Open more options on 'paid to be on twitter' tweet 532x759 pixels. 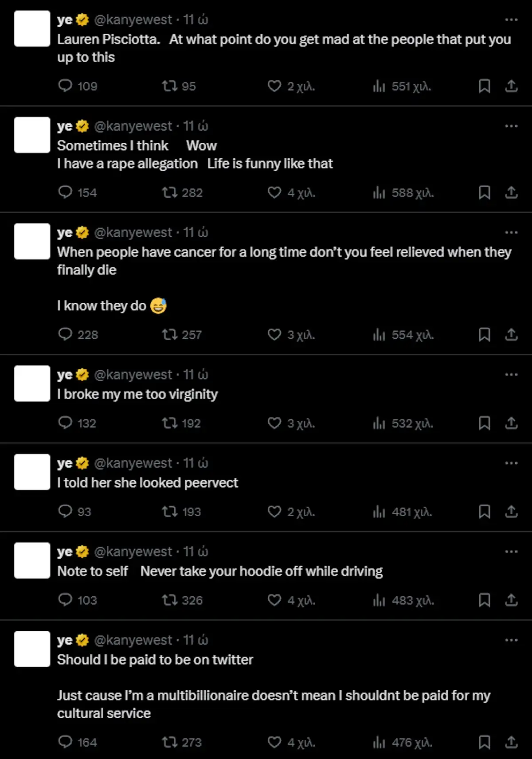pyautogui.click(x=511, y=640)
